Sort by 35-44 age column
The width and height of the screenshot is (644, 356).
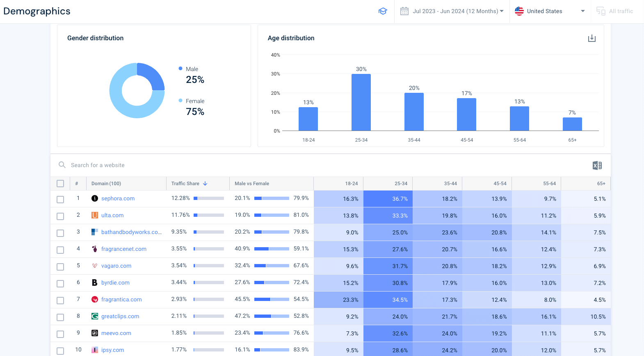[450, 184]
